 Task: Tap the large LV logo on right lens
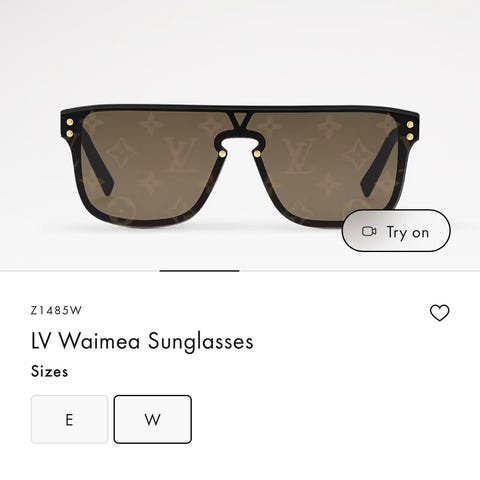click(x=298, y=155)
